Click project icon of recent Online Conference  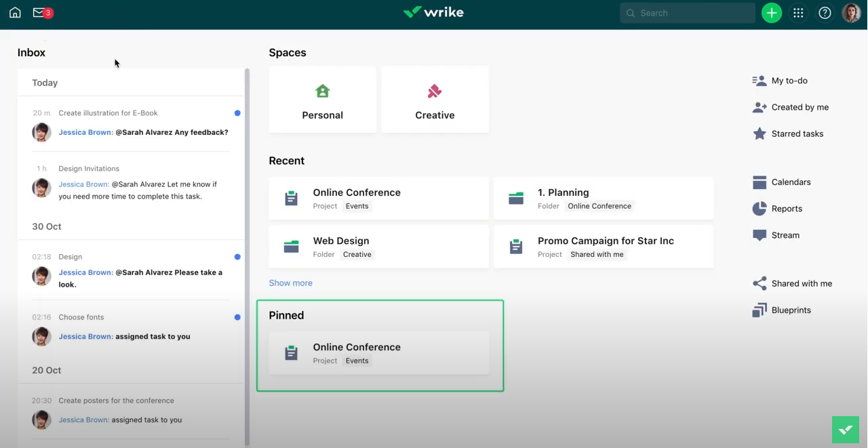tap(292, 199)
